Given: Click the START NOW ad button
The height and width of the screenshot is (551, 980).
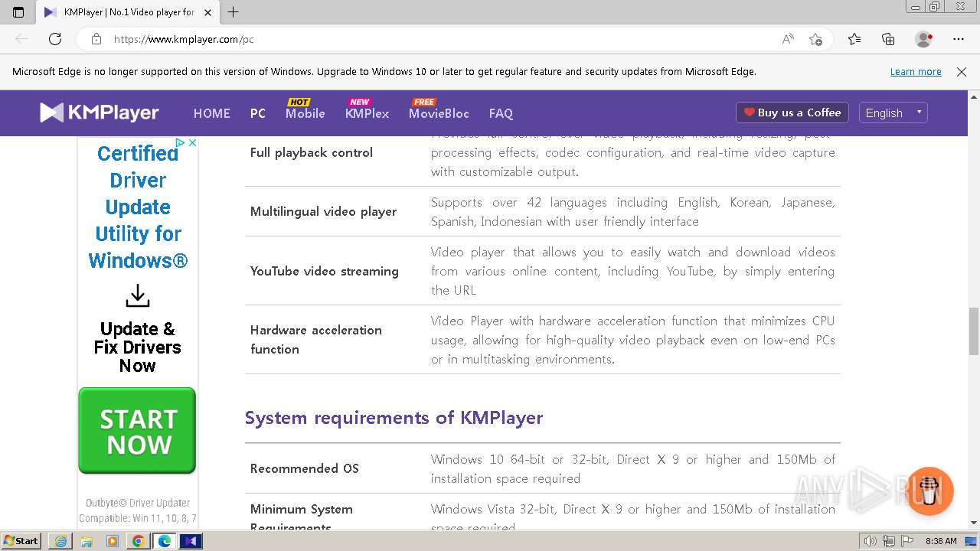Looking at the screenshot, I should [x=137, y=431].
